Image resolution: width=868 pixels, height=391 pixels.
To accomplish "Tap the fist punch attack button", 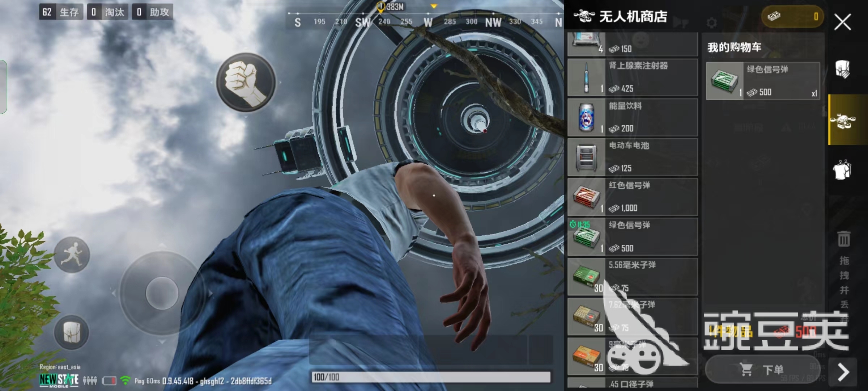I will (x=246, y=82).
